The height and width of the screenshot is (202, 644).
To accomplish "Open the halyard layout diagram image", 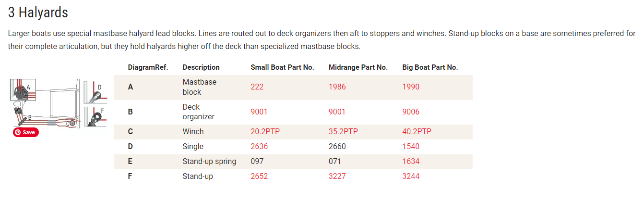I will (58, 106).
